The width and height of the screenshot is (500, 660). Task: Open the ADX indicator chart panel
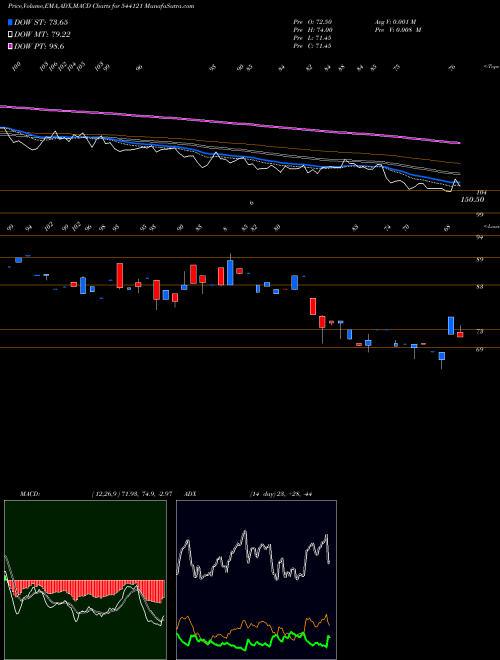click(x=256, y=580)
